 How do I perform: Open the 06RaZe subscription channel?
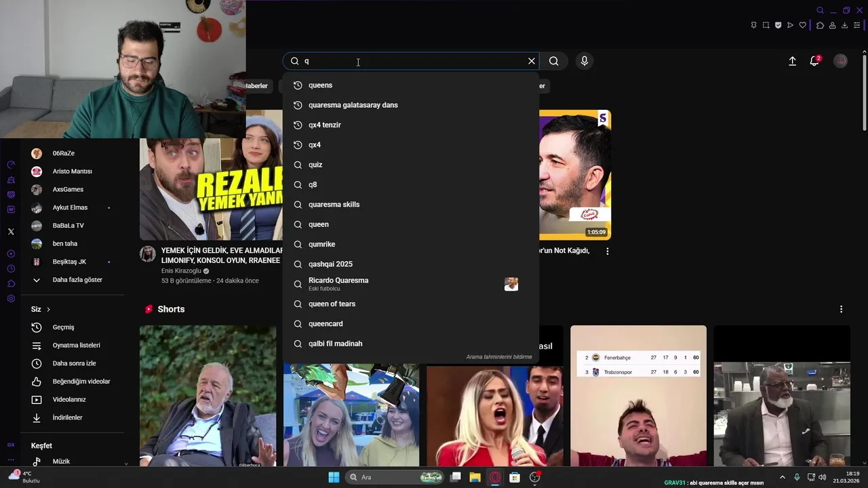pos(64,153)
